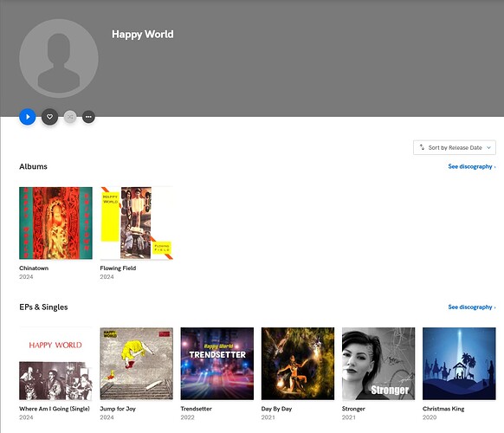504x433 pixels.
Task: Open the Flowing Field album cover
Action: point(136,223)
